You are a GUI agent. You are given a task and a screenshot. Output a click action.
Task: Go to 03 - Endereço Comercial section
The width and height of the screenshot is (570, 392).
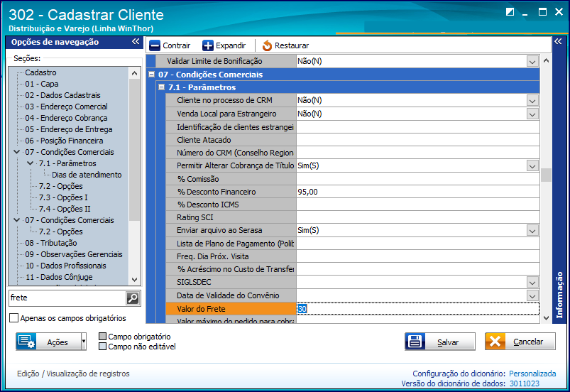click(x=67, y=107)
